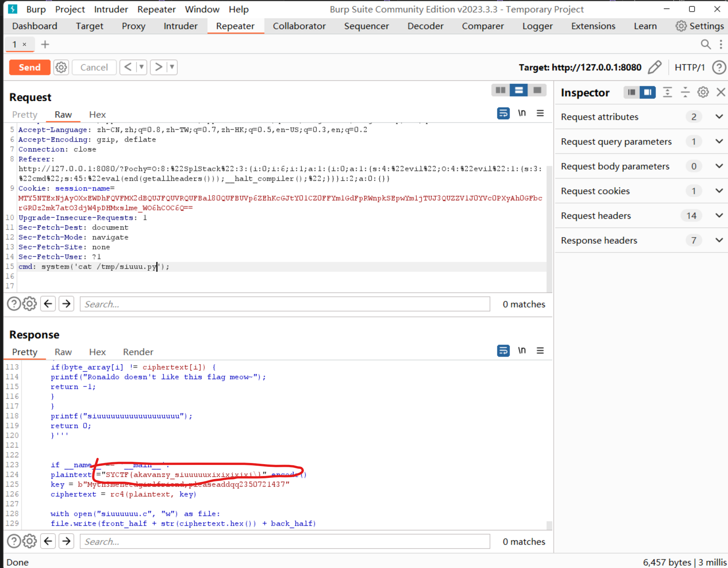Image resolution: width=728 pixels, height=568 pixels.
Task: Open Repeater help question icon
Action: (719, 67)
